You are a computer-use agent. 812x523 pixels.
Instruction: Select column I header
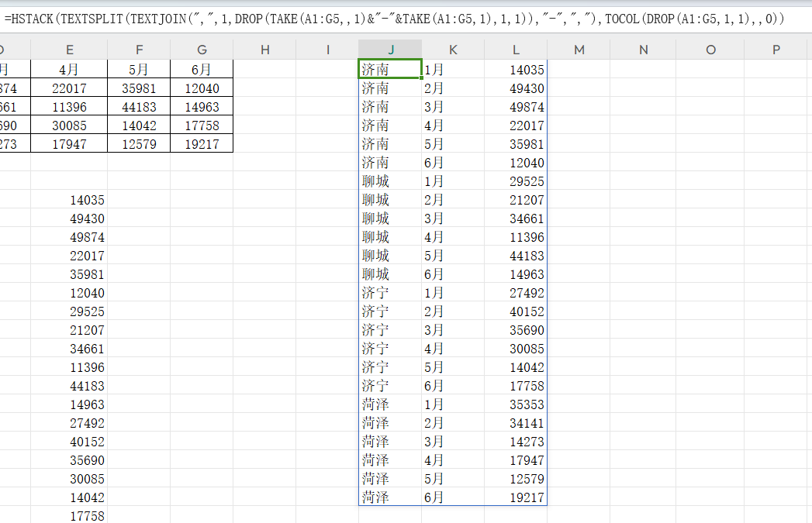(x=327, y=50)
